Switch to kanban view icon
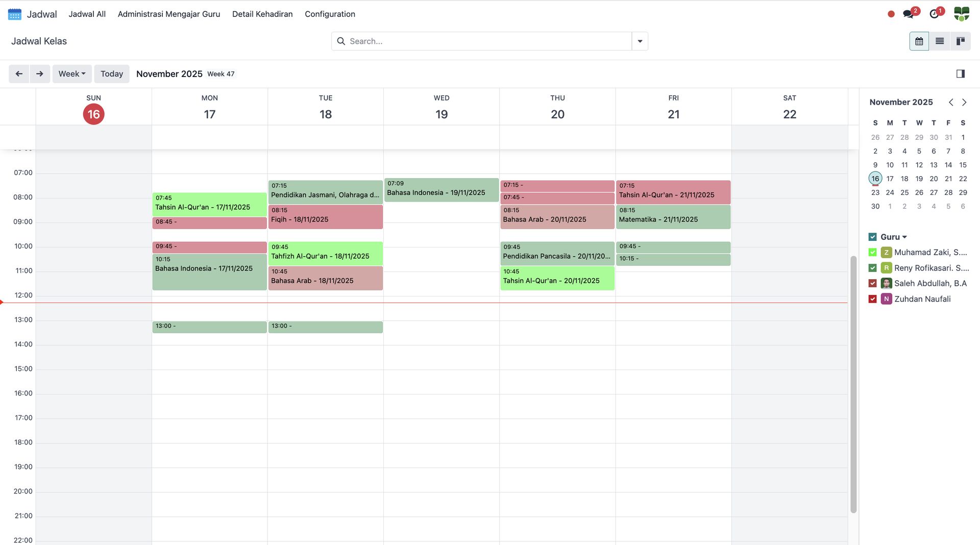The width and height of the screenshot is (980, 545). (960, 41)
